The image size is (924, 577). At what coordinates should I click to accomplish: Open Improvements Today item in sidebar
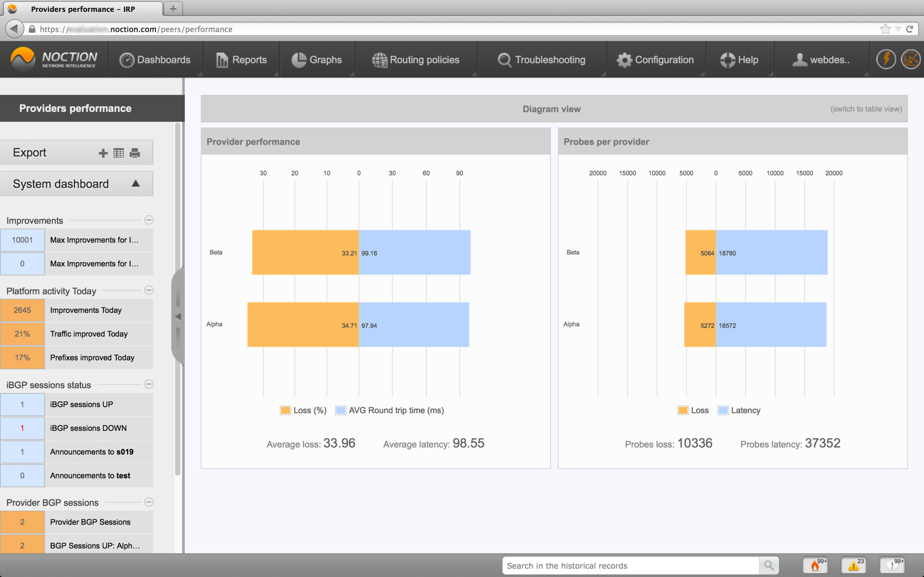(x=86, y=310)
